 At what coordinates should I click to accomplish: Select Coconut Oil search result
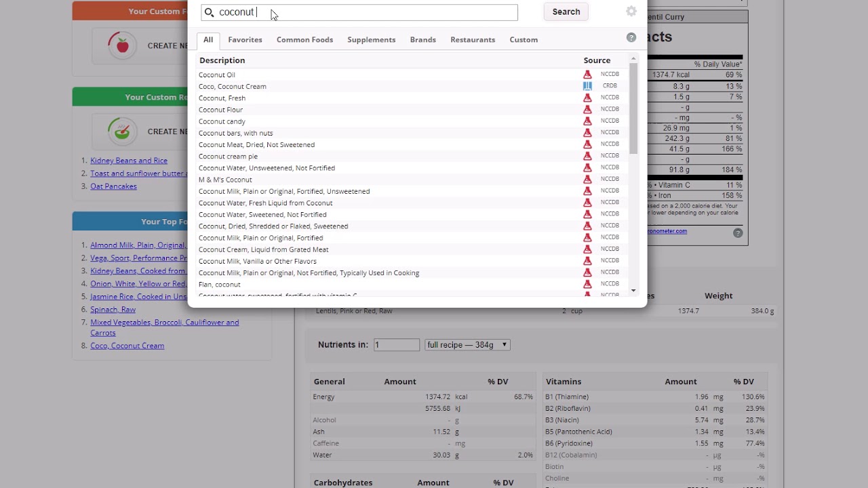click(217, 75)
